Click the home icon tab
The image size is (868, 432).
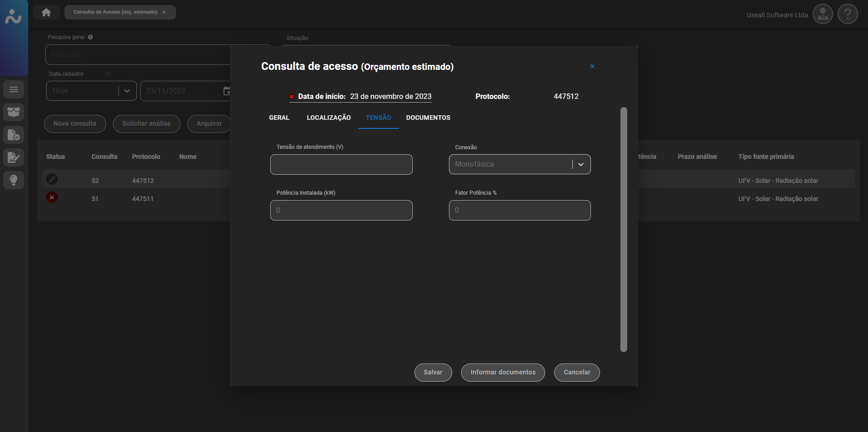[46, 12]
